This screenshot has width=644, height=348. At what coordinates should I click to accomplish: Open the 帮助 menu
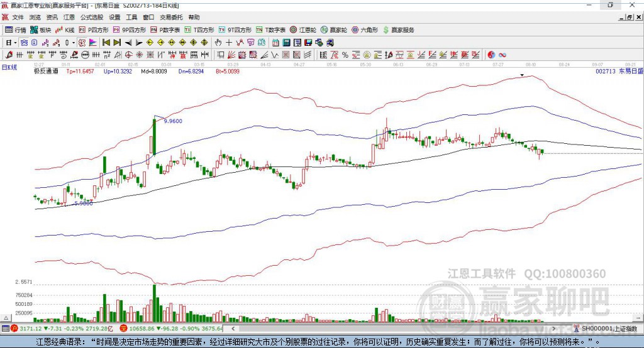[x=194, y=17]
